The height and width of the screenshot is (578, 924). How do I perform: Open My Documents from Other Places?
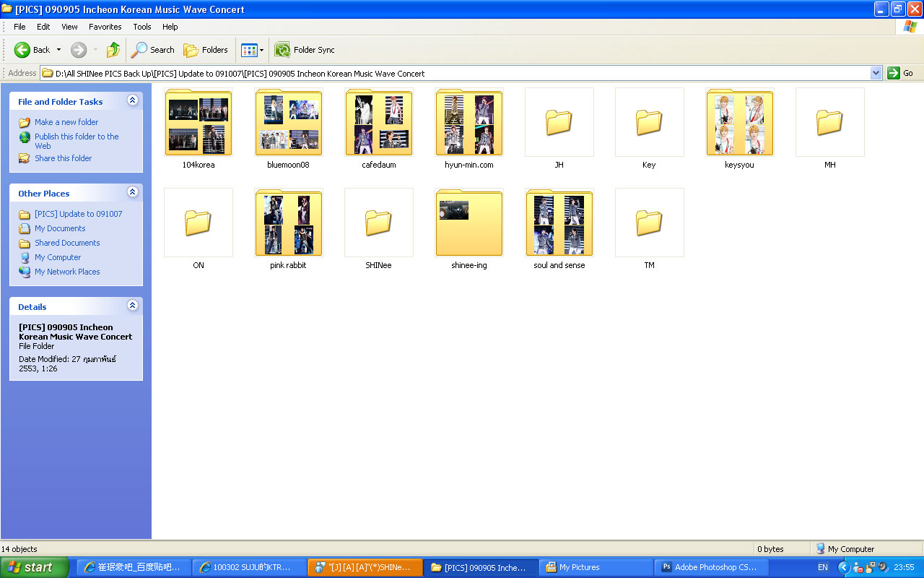tap(60, 228)
